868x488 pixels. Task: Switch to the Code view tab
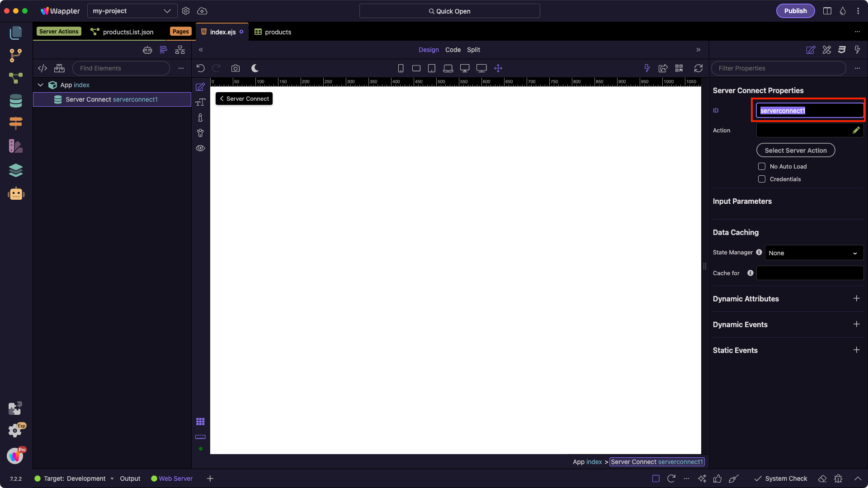point(453,50)
